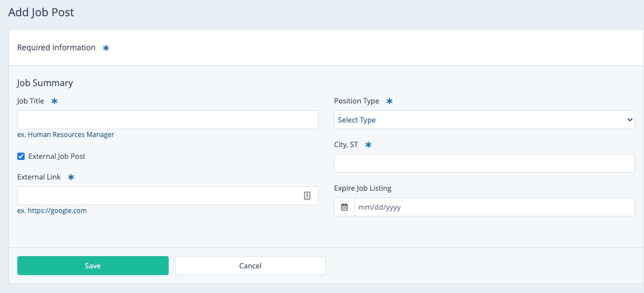
Task: Click the asterisk next to Required Information
Action: tap(106, 48)
